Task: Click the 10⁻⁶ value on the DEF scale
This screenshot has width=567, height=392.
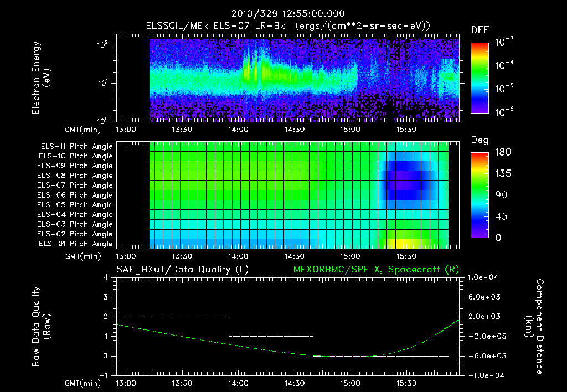Action: click(x=504, y=112)
